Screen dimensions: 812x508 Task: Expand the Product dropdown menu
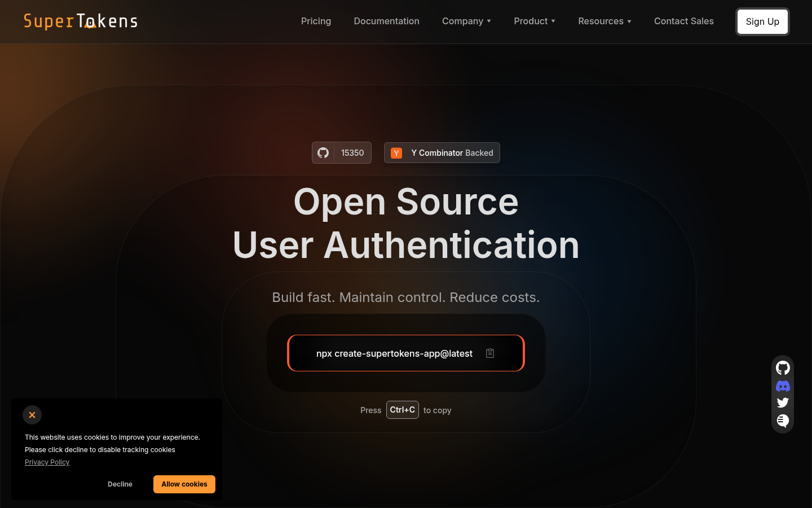point(535,21)
